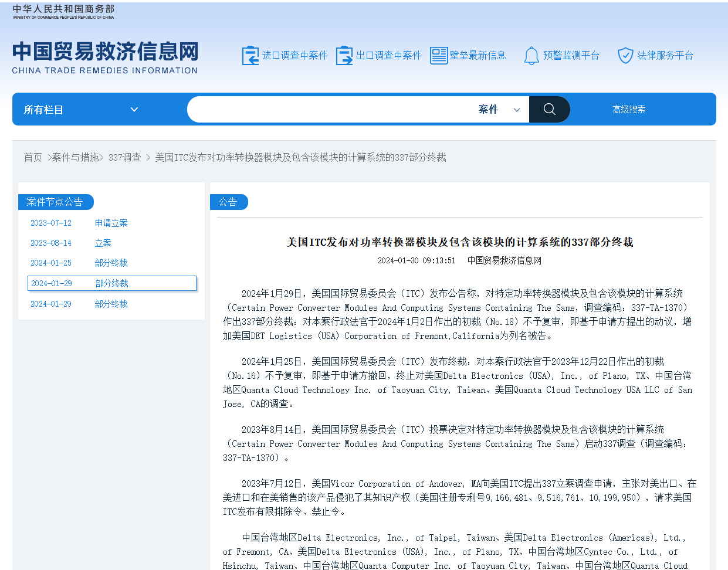728x570 pixels.
Task: Open 高级搜索 advanced search
Action: [x=629, y=109]
